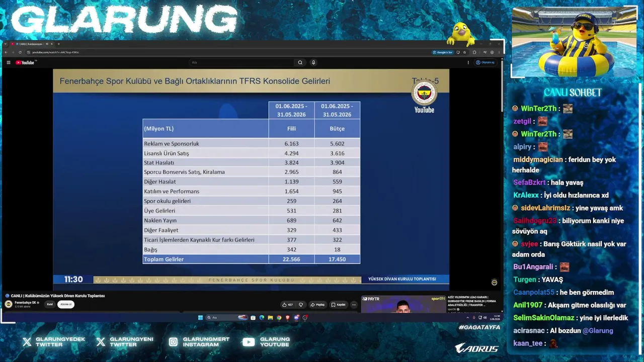
Task: Click the Oturum aç sign-in button
Action: pyautogui.click(x=486, y=62)
